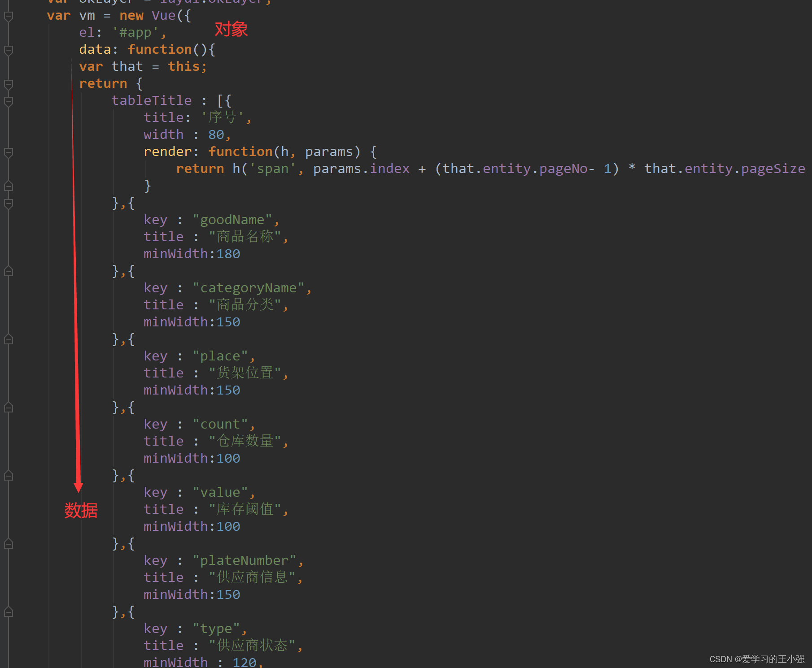Click the "供应商状态" title string
Viewport: 812px width, 668px height.
pos(252,646)
